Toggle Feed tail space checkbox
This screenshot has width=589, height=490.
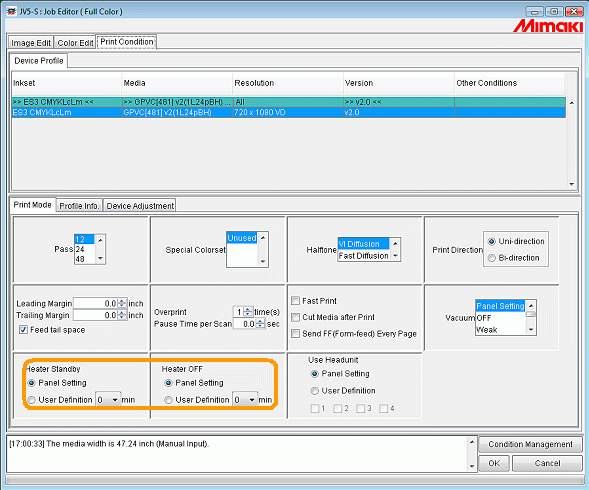coord(24,330)
